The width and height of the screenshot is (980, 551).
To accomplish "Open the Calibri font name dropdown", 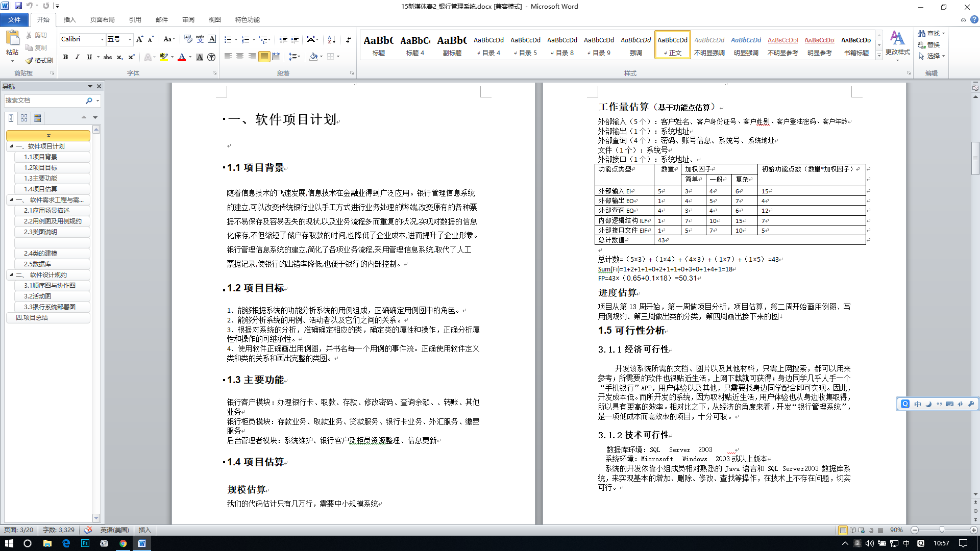I will point(102,39).
